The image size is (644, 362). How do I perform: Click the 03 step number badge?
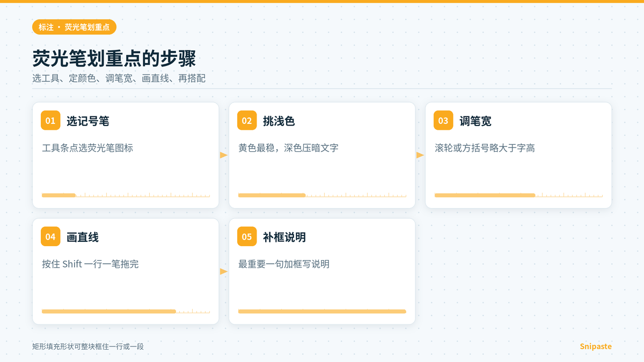(x=443, y=121)
